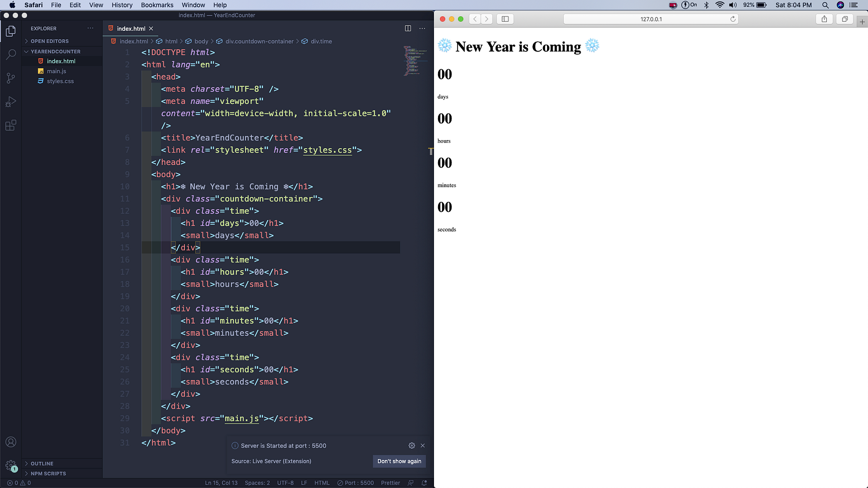Collapse the YEARENDCOUNTER folder section
Screen dimensions: 868x488
pos(62,51)
